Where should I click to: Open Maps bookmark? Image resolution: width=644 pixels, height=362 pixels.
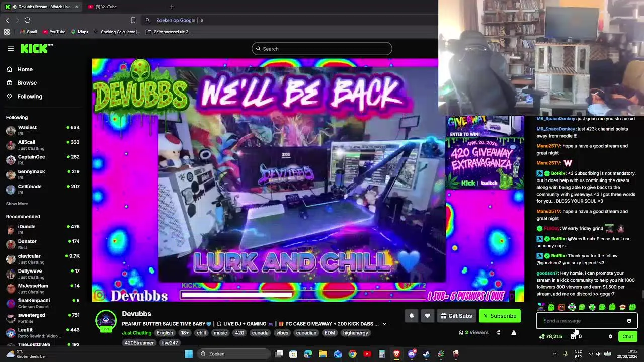coord(79,32)
